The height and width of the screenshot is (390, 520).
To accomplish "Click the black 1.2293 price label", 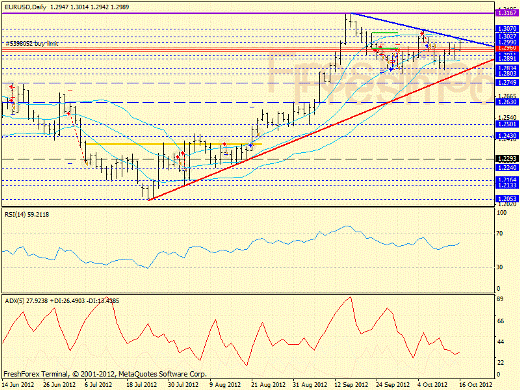I will click(x=507, y=159).
